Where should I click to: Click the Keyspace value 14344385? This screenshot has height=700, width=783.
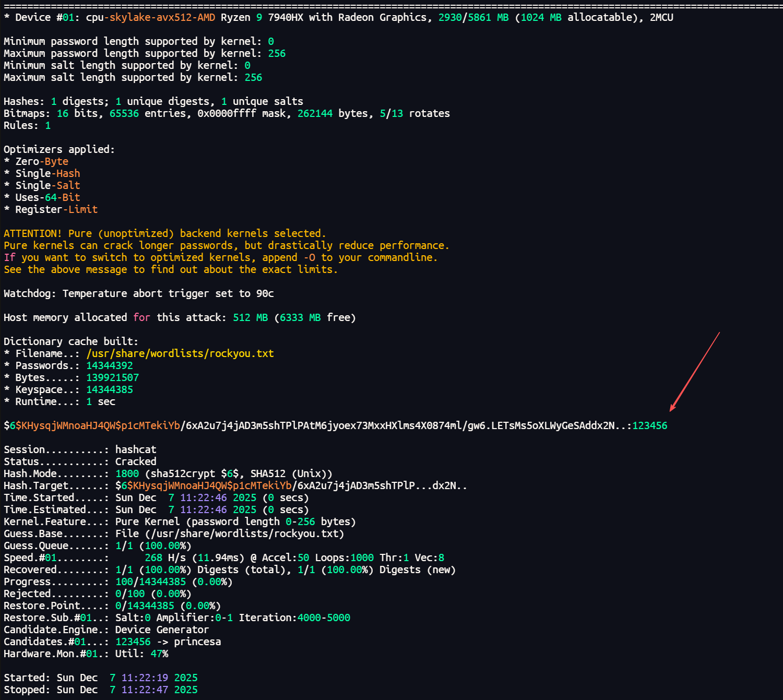tap(110, 389)
